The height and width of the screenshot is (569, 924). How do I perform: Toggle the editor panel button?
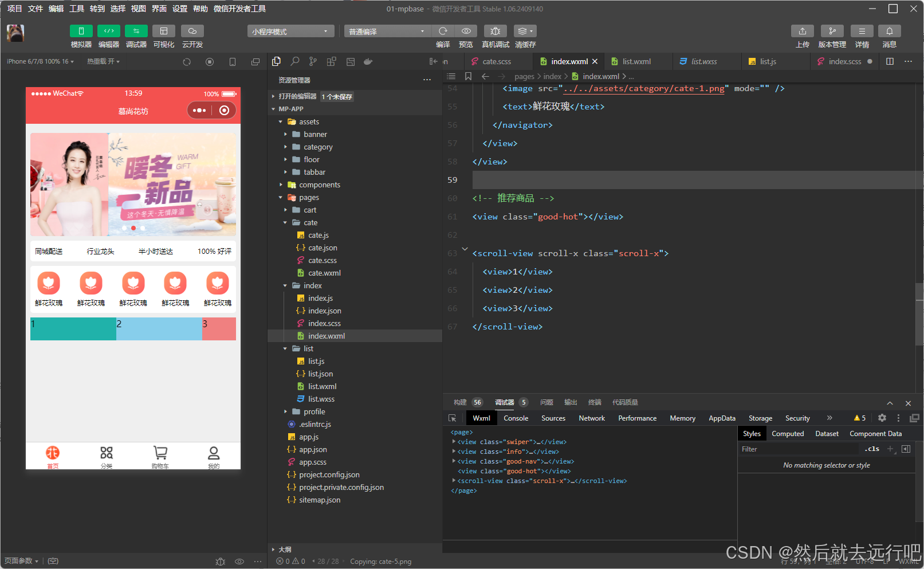pyautogui.click(x=109, y=31)
